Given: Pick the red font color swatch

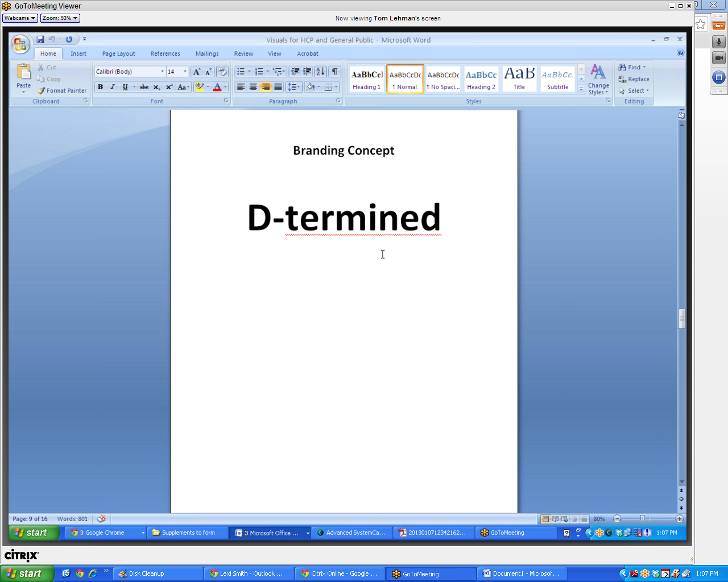Looking at the screenshot, I should pyautogui.click(x=217, y=87).
